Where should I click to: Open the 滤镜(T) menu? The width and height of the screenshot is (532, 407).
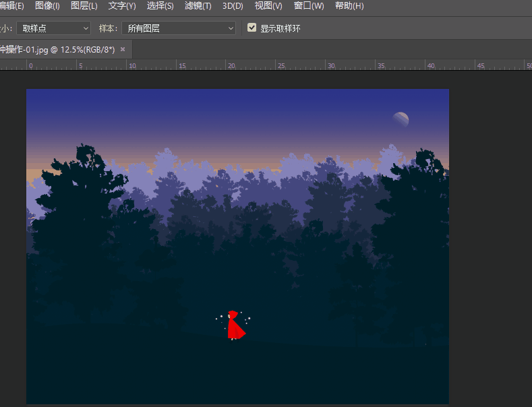click(x=198, y=6)
